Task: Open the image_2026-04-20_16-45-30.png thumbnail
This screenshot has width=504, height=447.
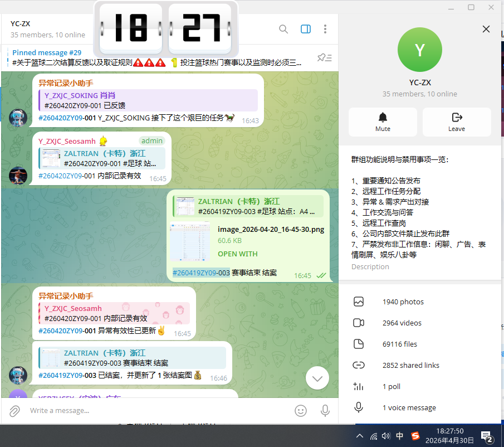Action: pyautogui.click(x=190, y=241)
